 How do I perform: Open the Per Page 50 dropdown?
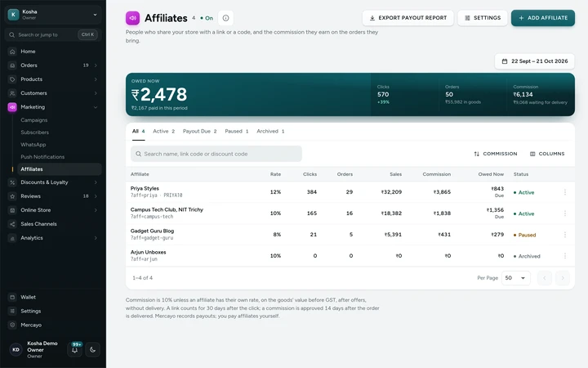[515, 278]
